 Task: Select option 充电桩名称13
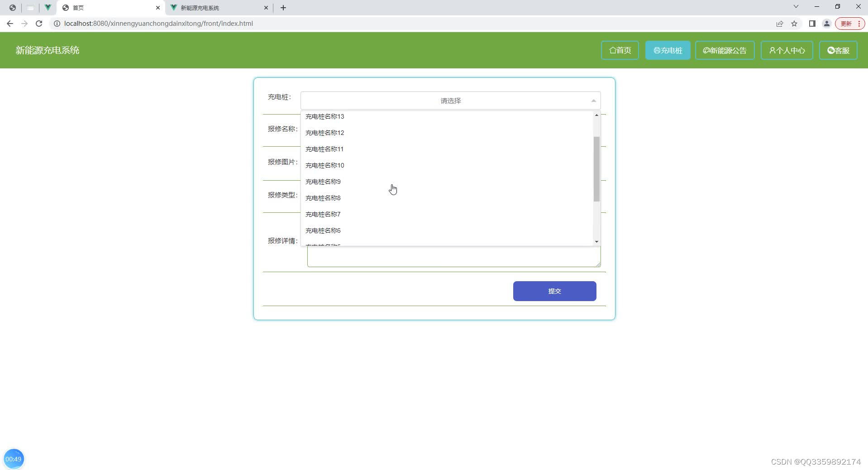(x=447, y=116)
